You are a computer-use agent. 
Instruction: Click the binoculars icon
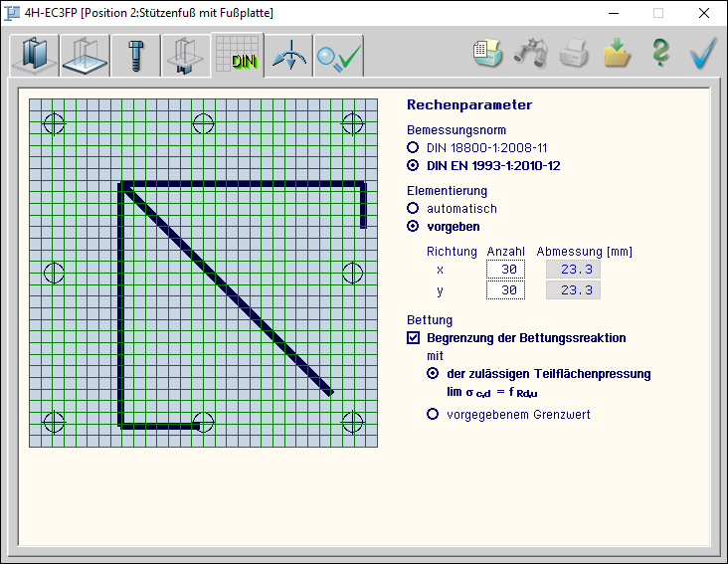(x=531, y=54)
